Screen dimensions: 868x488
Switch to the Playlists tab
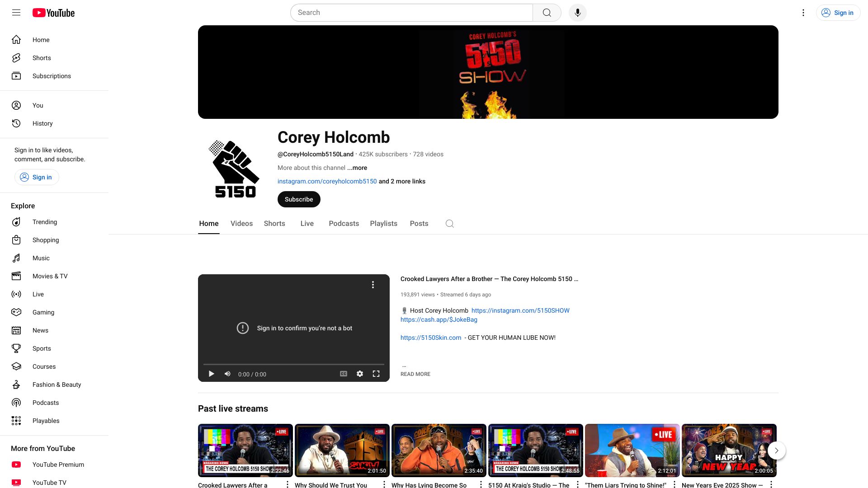[x=383, y=224]
